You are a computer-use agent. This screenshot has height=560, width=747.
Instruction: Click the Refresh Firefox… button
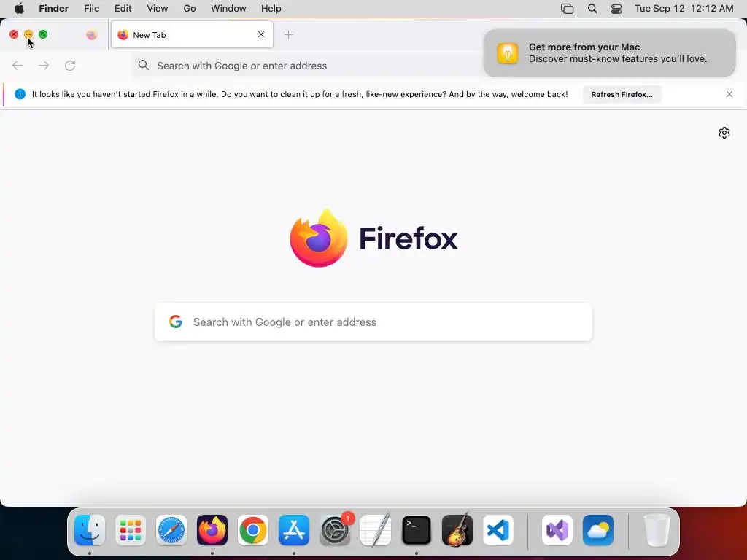tap(622, 94)
